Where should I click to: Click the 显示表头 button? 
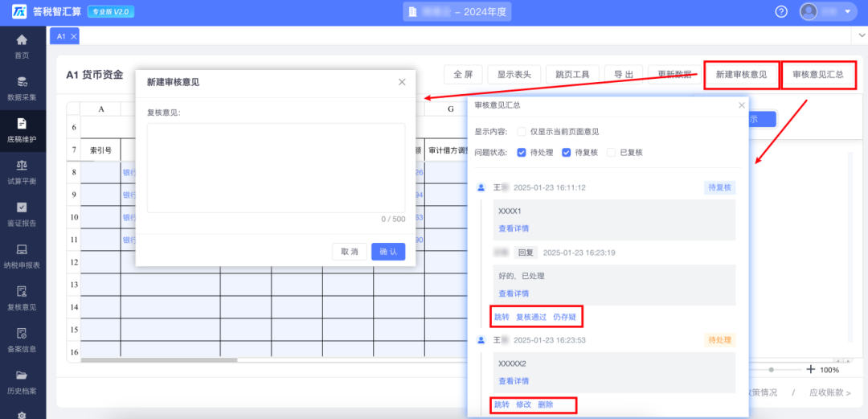[514, 75]
